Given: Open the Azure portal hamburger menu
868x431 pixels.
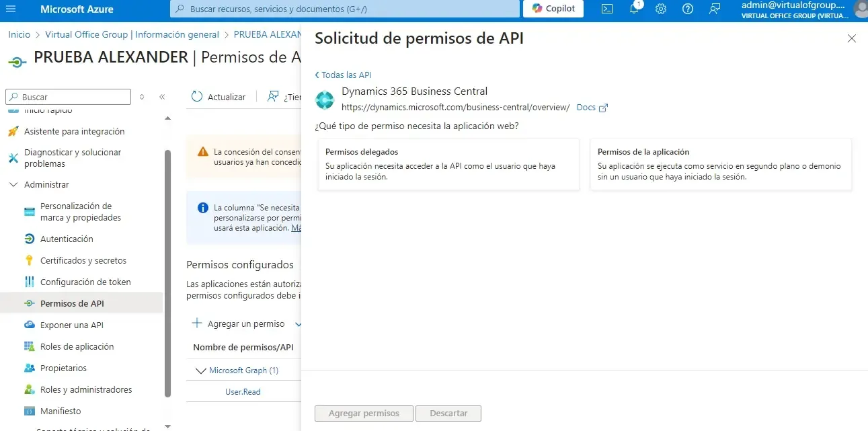Looking at the screenshot, I should (x=11, y=9).
